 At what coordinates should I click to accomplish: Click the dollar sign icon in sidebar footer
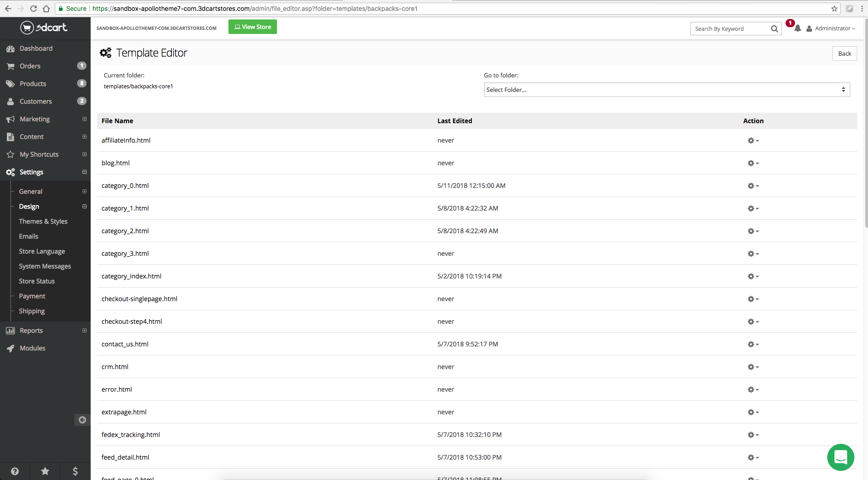tap(75, 471)
